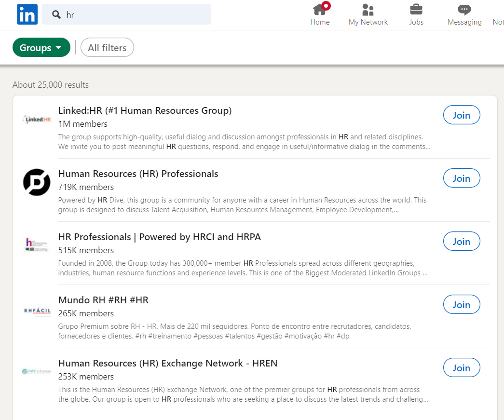Click the '253K members' text
The height and width of the screenshot is (420, 504).
click(86, 377)
